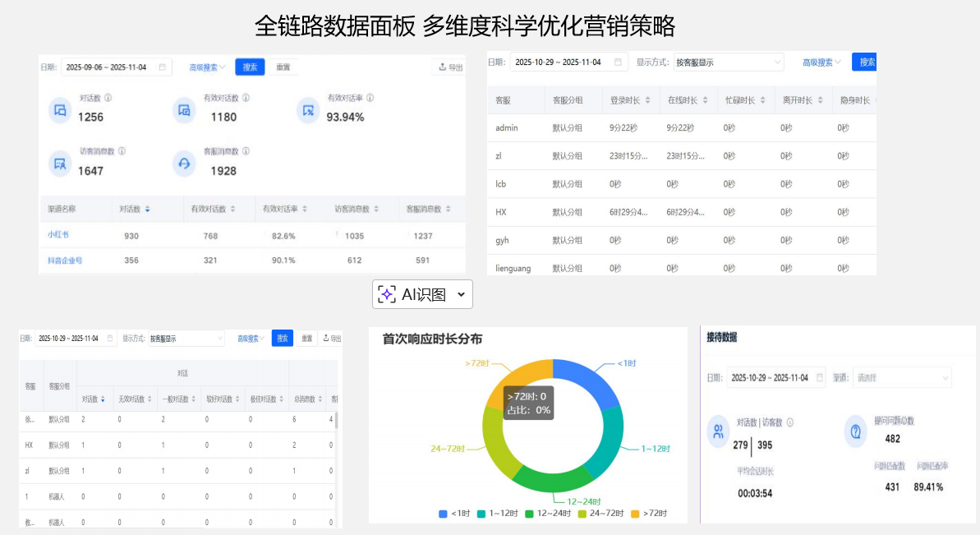
Task: Sort agent table by 在线时长 column
Action: tap(705, 100)
